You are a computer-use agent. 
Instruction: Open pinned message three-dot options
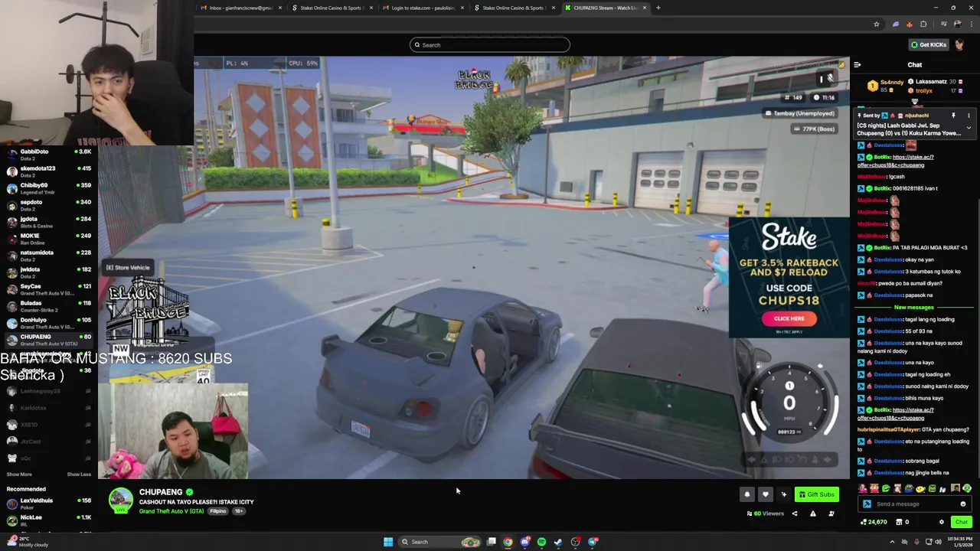click(969, 116)
